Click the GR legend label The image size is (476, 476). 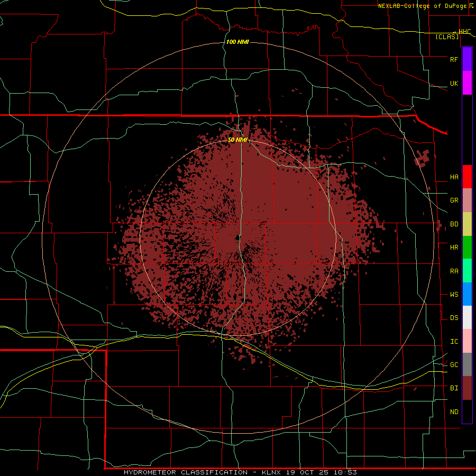tap(454, 200)
